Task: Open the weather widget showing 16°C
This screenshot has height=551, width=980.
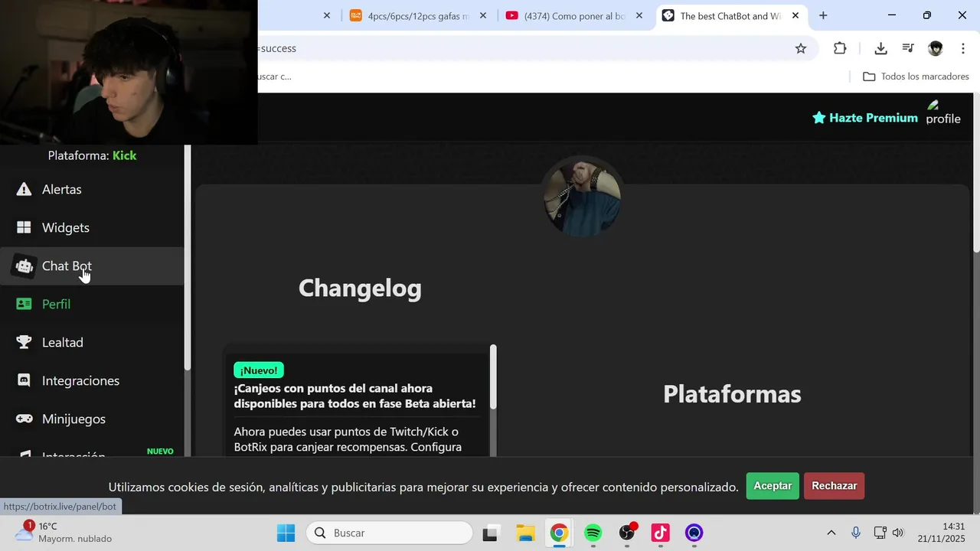Action: click(65, 533)
